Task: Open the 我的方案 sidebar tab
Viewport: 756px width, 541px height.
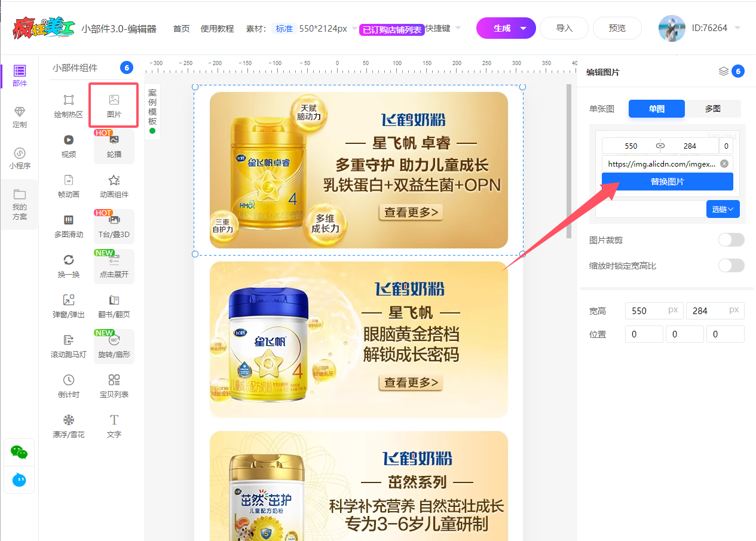Action: click(20, 204)
